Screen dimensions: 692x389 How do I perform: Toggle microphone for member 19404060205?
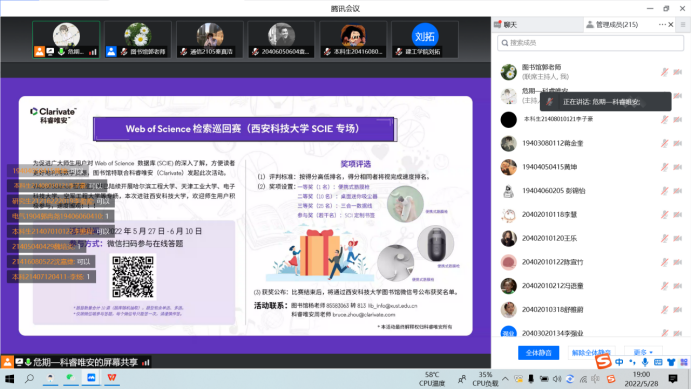(664, 191)
